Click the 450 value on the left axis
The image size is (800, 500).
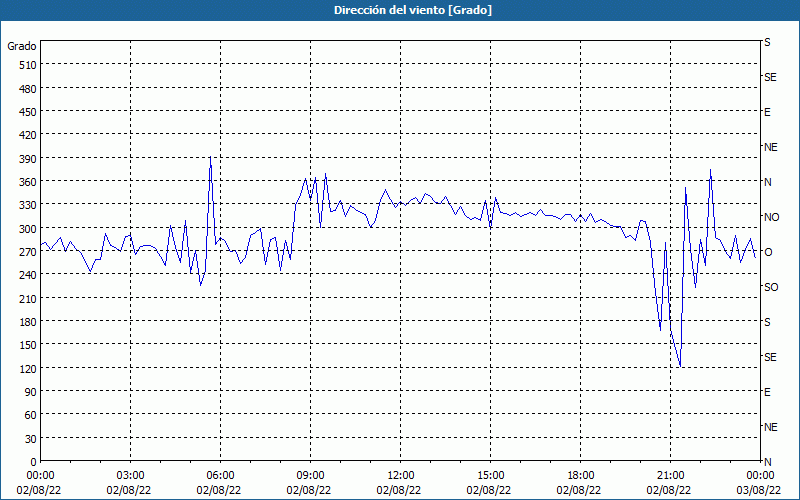click(x=27, y=112)
